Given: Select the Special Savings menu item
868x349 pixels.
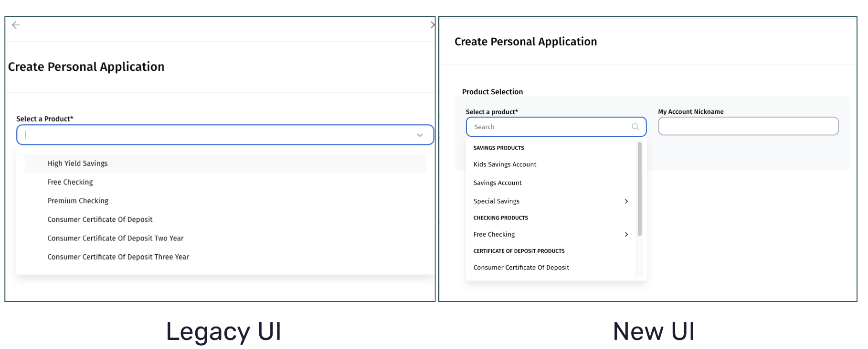Looking at the screenshot, I should point(497,201).
